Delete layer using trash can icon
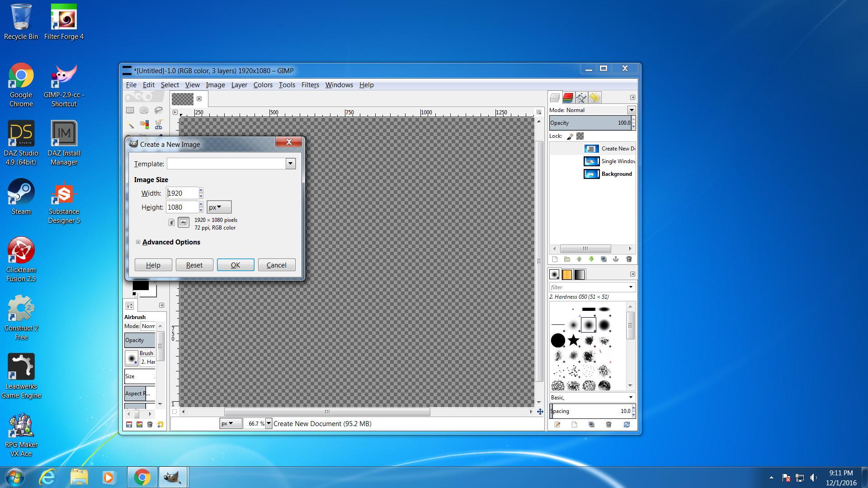The height and width of the screenshot is (488, 868). click(628, 259)
